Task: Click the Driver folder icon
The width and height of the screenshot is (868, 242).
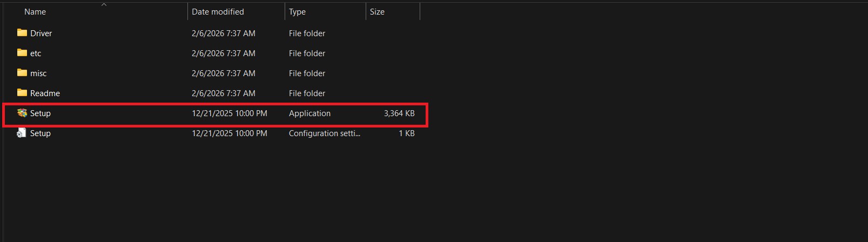Action: pos(22,33)
